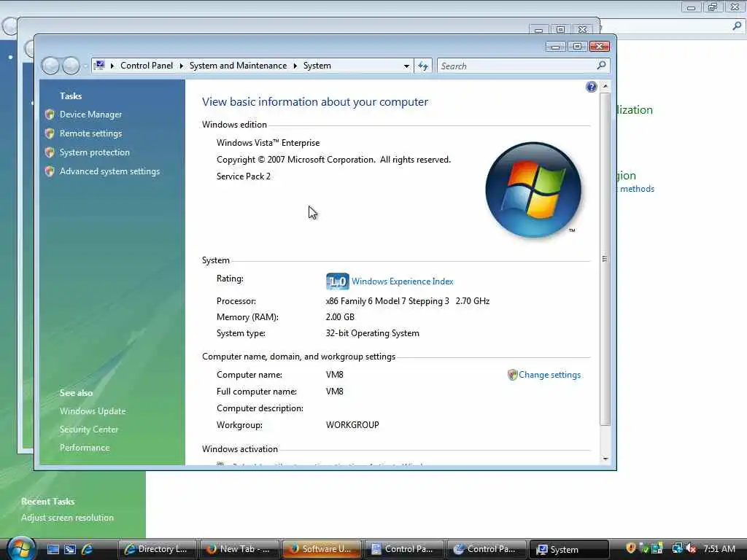Click the processor x86 Family 6 value
Image resolution: width=747 pixels, height=560 pixels.
(408, 301)
